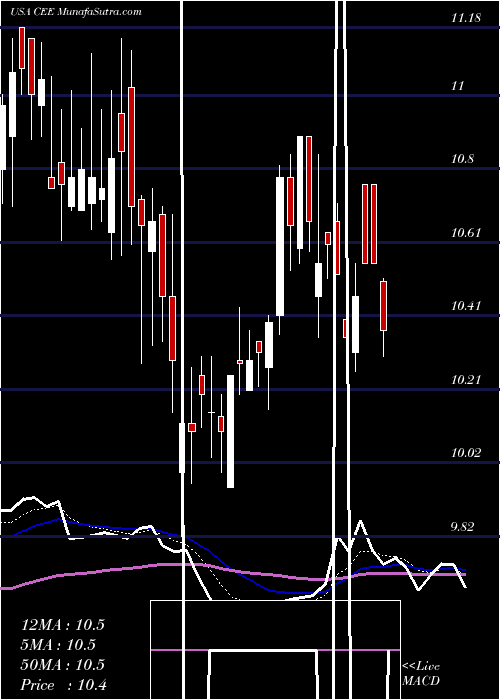Click the 11 price axis label
The image size is (500, 700).
(458, 86)
